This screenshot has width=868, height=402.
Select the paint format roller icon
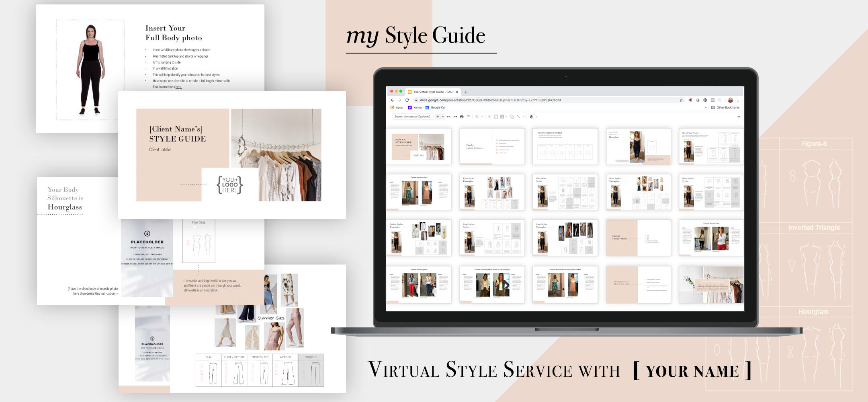point(468,117)
